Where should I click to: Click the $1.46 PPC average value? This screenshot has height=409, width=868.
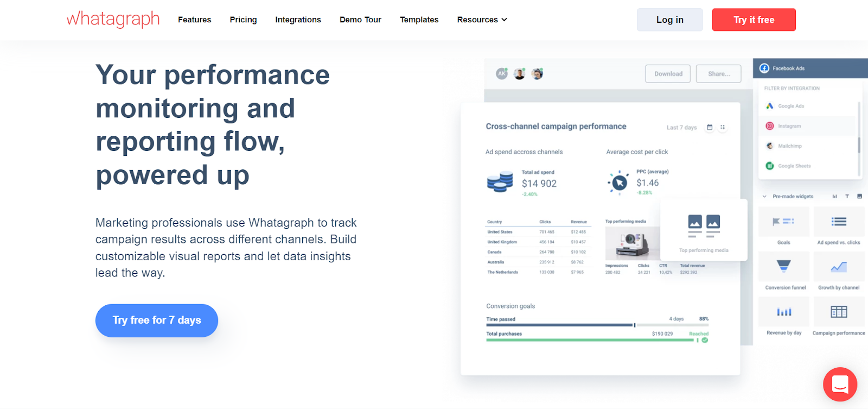tap(648, 183)
